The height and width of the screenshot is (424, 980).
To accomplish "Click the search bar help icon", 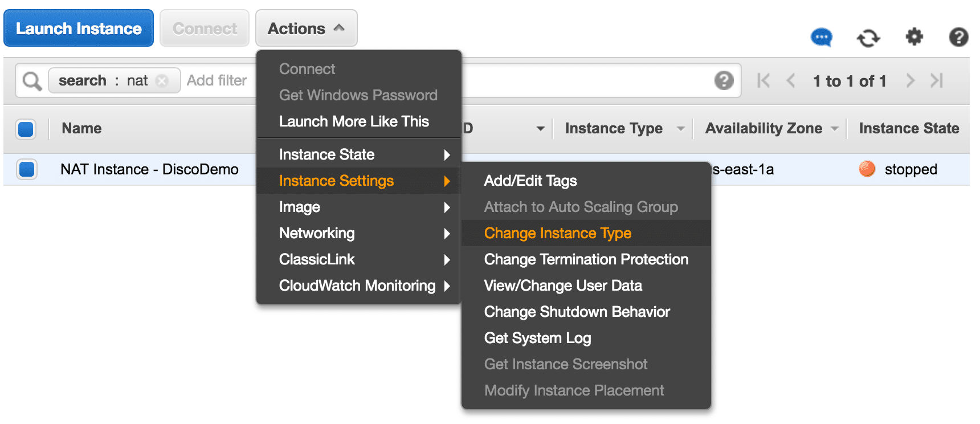I will 724,80.
